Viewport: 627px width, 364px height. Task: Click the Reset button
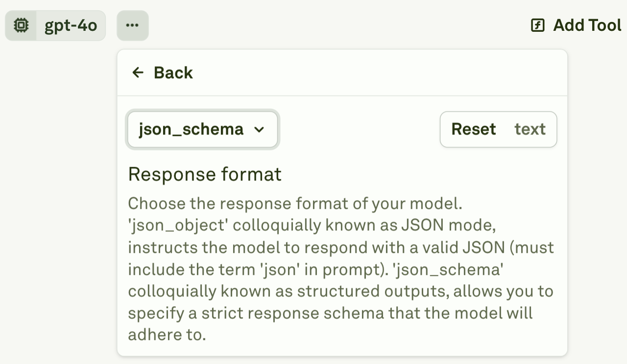tap(474, 129)
